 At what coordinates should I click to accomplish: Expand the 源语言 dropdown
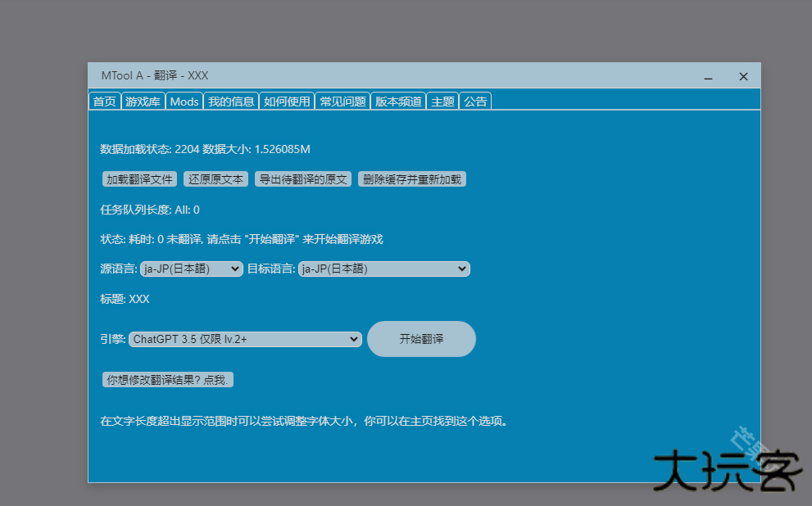coord(192,269)
